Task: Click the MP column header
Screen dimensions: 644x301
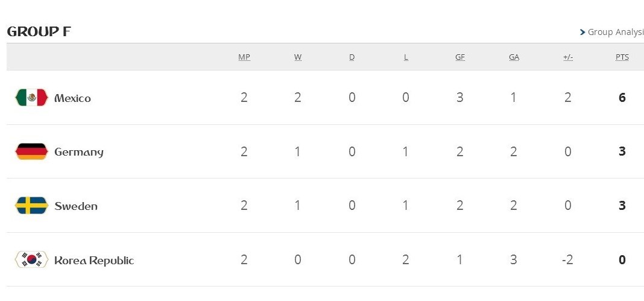Action: tap(244, 57)
